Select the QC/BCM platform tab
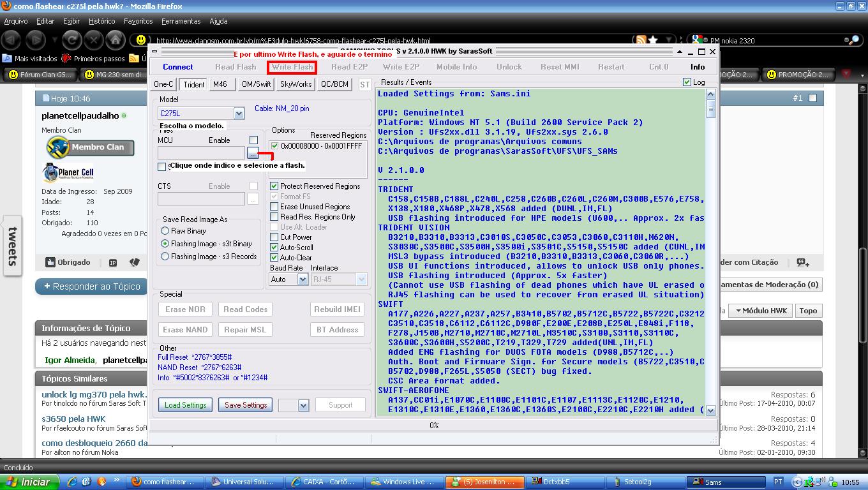This screenshot has width=868, height=490. [x=335, y=84]
